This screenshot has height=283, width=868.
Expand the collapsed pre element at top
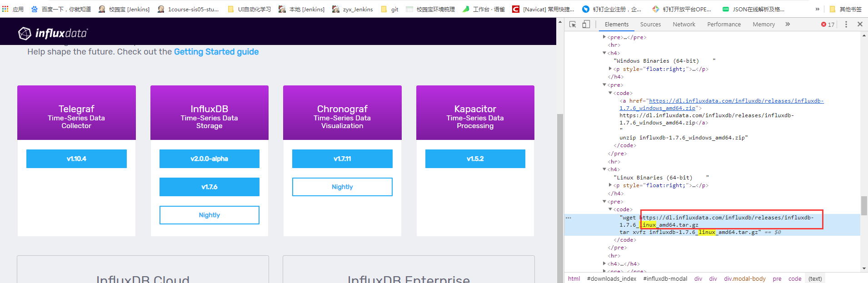tap(604, 37)
